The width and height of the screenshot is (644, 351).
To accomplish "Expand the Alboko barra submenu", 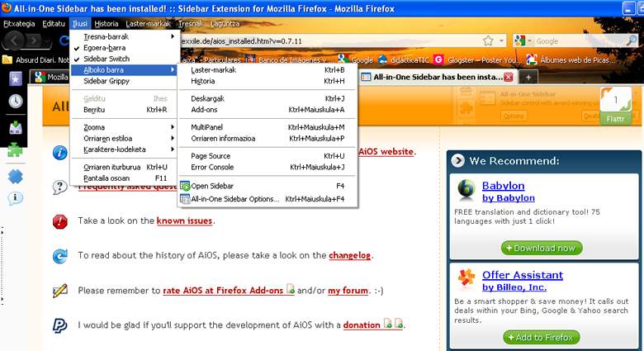I will [x=125, y=70].
